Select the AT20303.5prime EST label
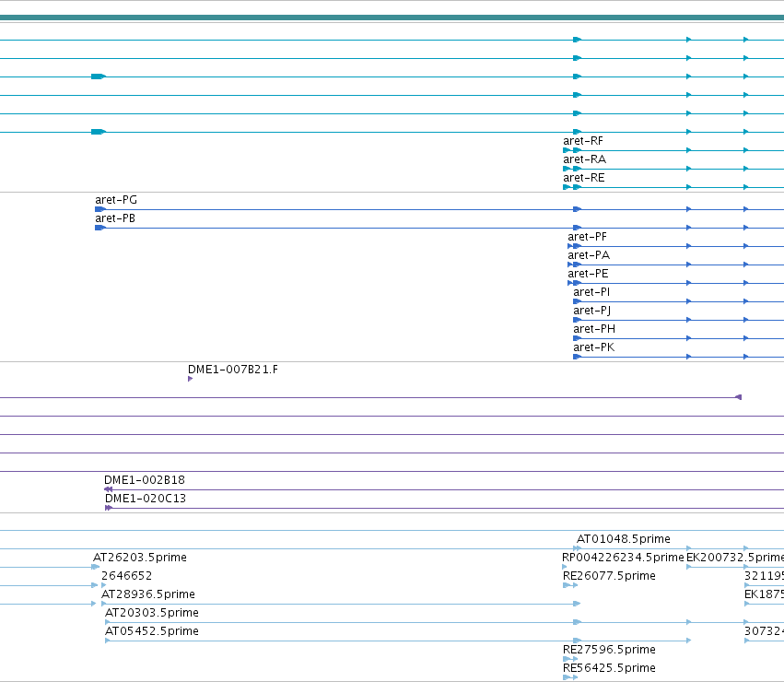 pyautogui.click(x=152, y=614)
